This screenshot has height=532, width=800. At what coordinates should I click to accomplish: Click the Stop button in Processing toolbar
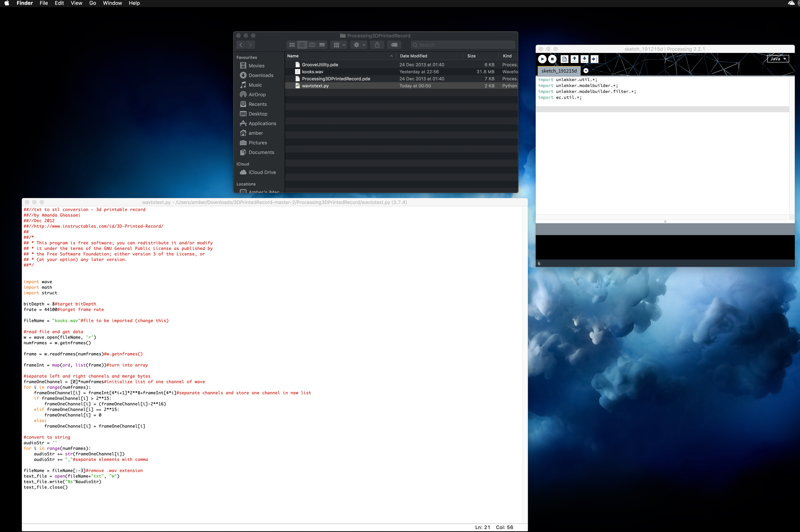click(x=552, y=59)
